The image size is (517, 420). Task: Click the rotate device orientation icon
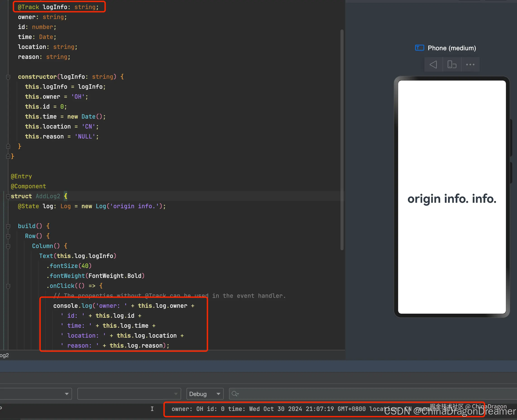tap(452, 64)
